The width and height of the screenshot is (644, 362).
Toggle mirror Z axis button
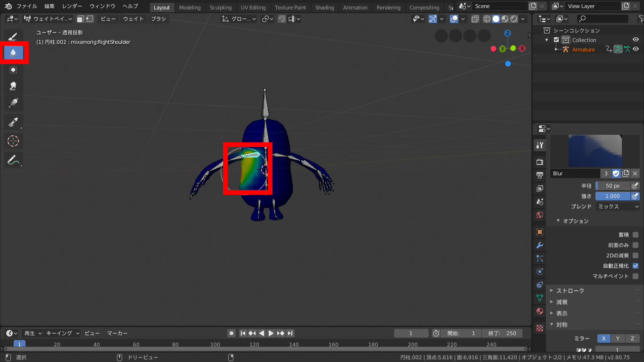[632, 338]
